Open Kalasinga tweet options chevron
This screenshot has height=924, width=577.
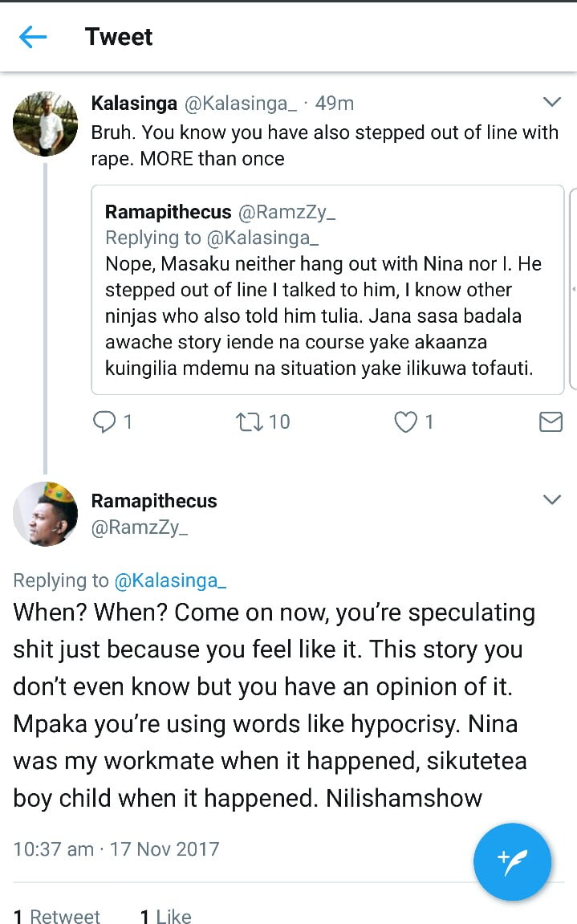[x=551, y=102]
